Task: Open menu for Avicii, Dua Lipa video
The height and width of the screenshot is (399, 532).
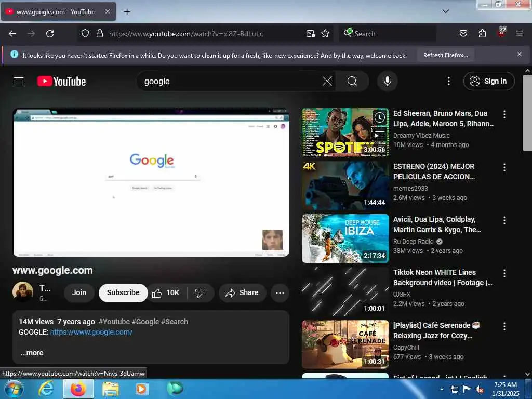Action: [x=504, y=220]
